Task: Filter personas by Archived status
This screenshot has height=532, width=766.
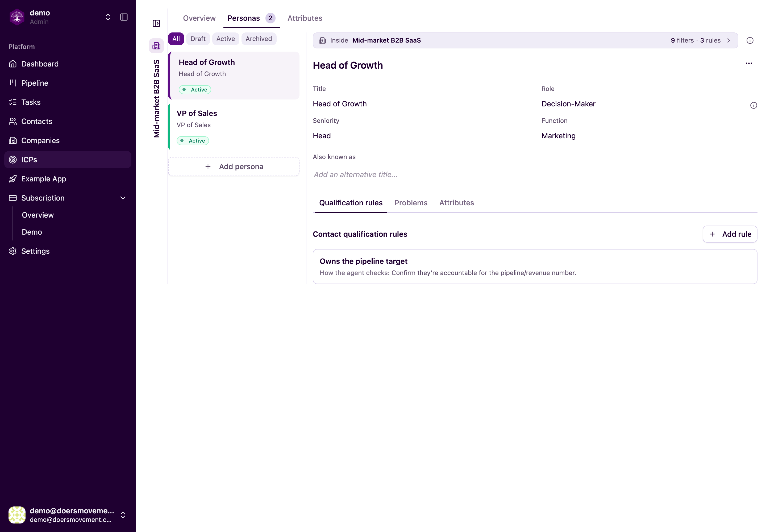Action: click(259, 39)
